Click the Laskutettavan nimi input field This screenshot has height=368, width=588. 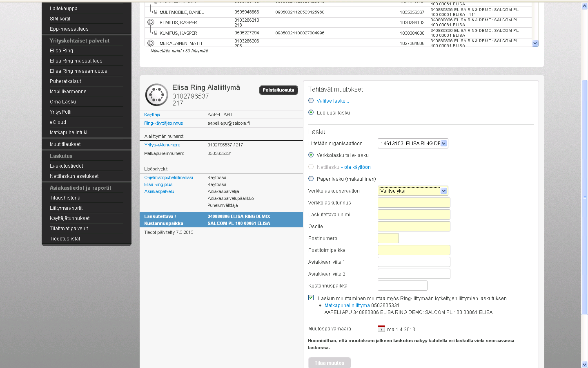coord(414,214)
